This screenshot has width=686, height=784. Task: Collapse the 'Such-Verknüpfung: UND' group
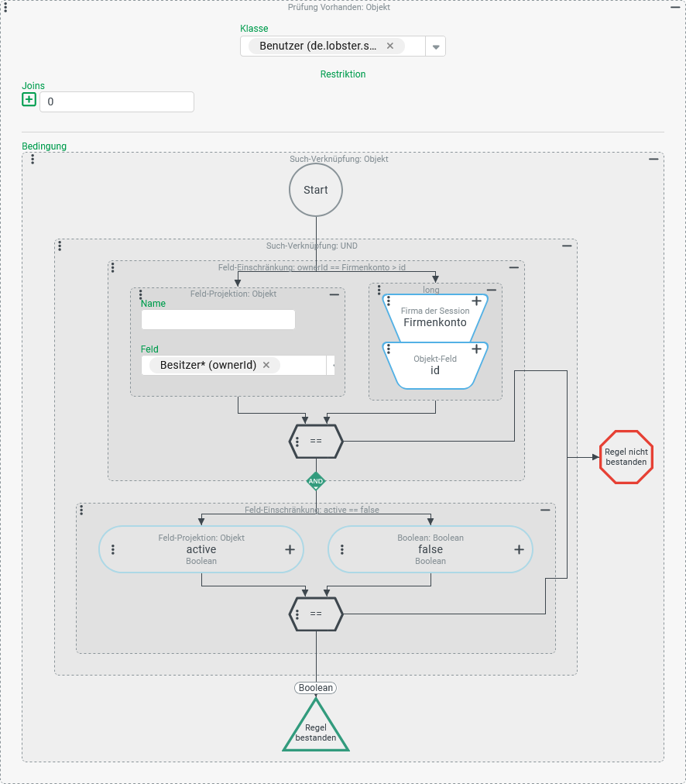click(567, 246)
